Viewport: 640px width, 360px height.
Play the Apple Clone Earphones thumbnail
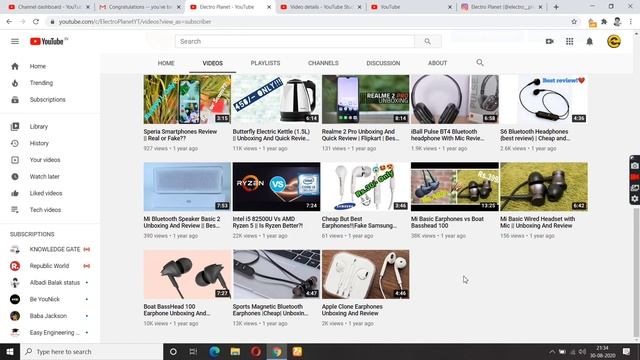pyautogui.click(x=365, y=274)
